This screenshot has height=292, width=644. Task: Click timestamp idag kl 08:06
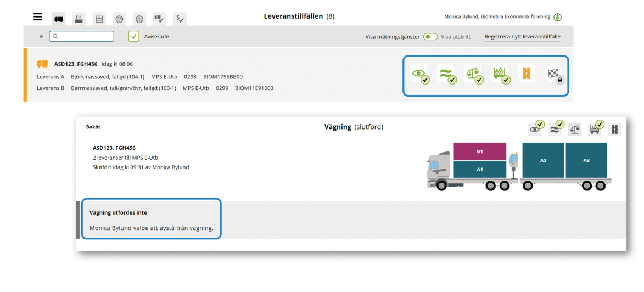pyautogui.click(x=117, y=64)
